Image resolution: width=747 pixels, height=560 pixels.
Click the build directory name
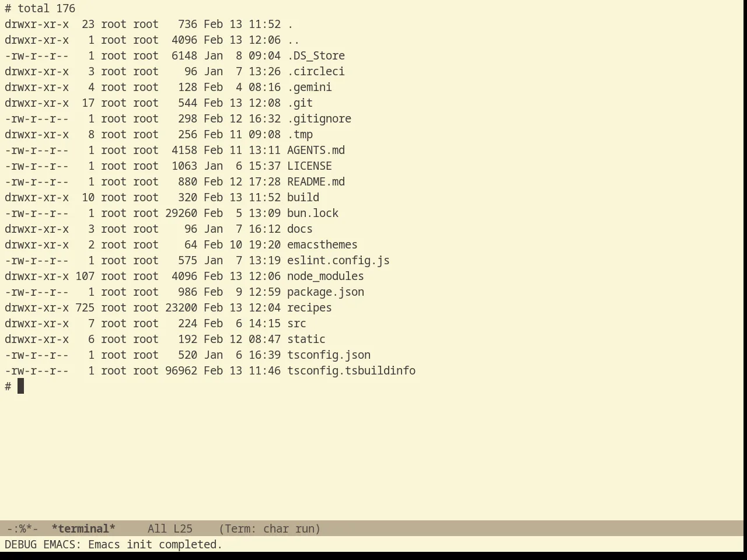(303, 198)
